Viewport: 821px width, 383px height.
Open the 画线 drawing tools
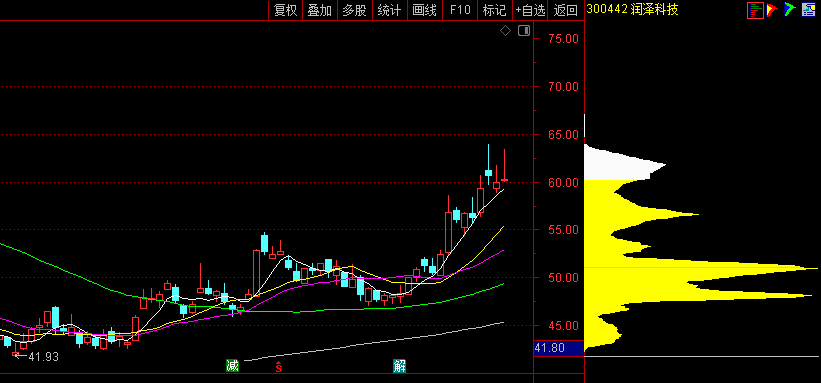click(424, 10)
